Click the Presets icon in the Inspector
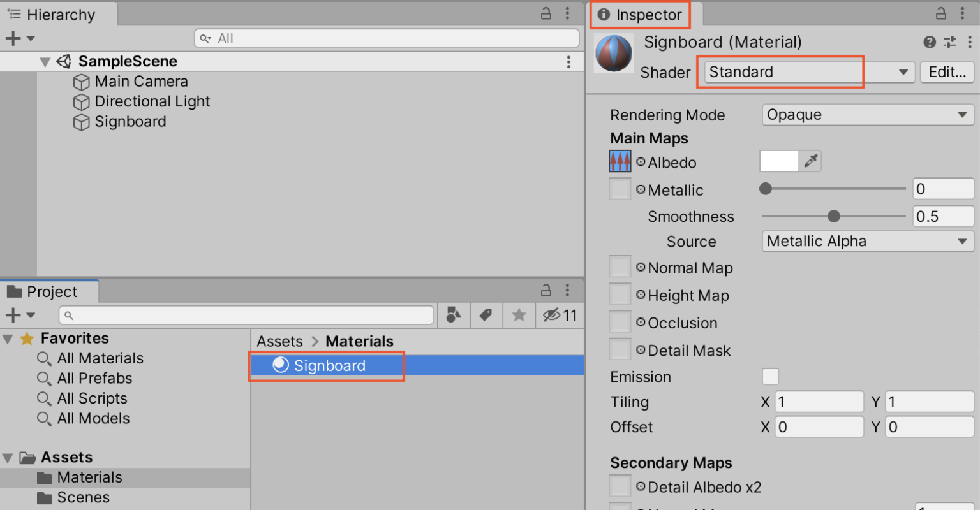This screenshot has height=510, width=980. coord(949,42)
